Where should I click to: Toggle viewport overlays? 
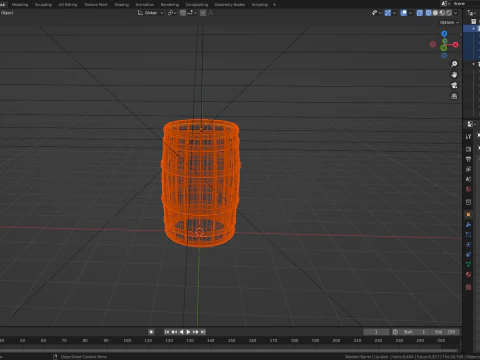(404, 13)
